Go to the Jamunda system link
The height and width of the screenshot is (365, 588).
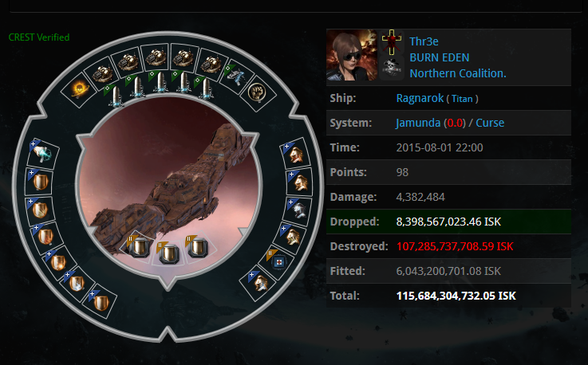pos(418,123)
